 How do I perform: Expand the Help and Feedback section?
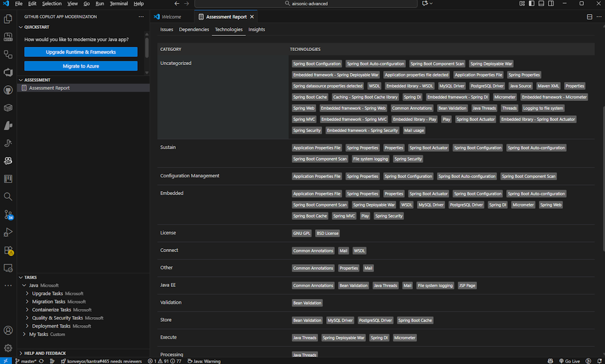(x=45, y=353)
